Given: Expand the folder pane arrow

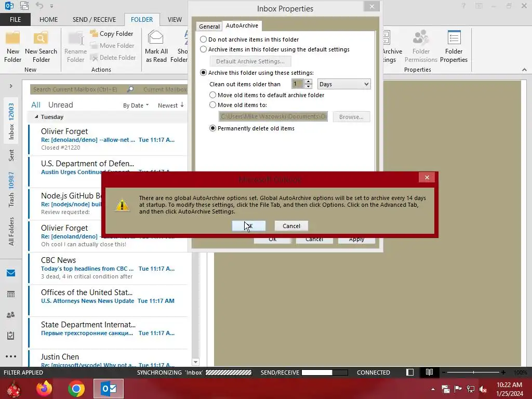Looking at the screenshot, I should [x=11, y=86].
